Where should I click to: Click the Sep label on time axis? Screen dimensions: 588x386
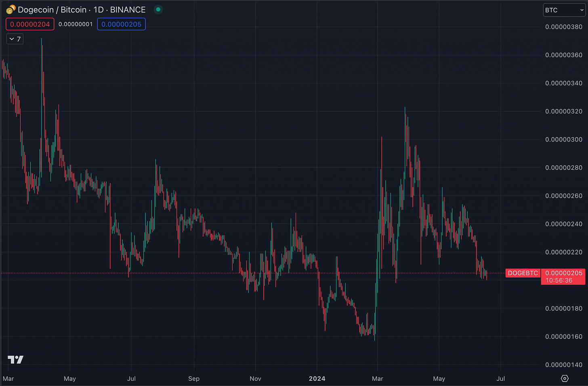[x=194, y=379]
